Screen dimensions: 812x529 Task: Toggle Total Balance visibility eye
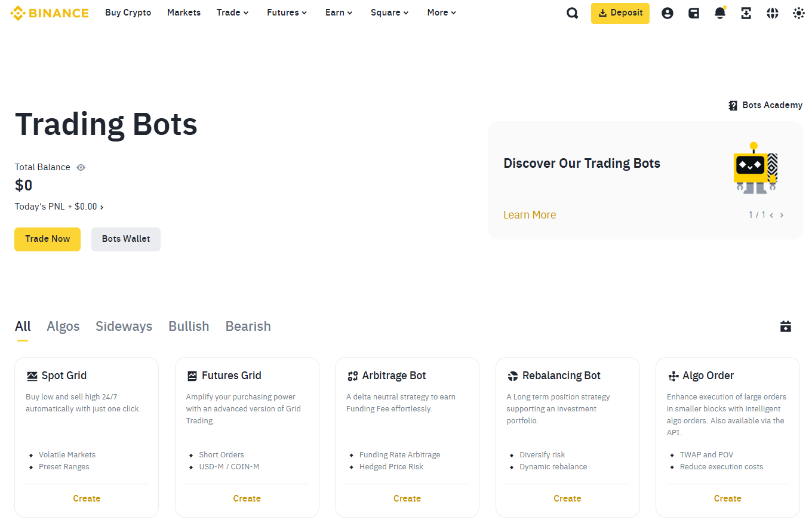click(x=81, y=168)
